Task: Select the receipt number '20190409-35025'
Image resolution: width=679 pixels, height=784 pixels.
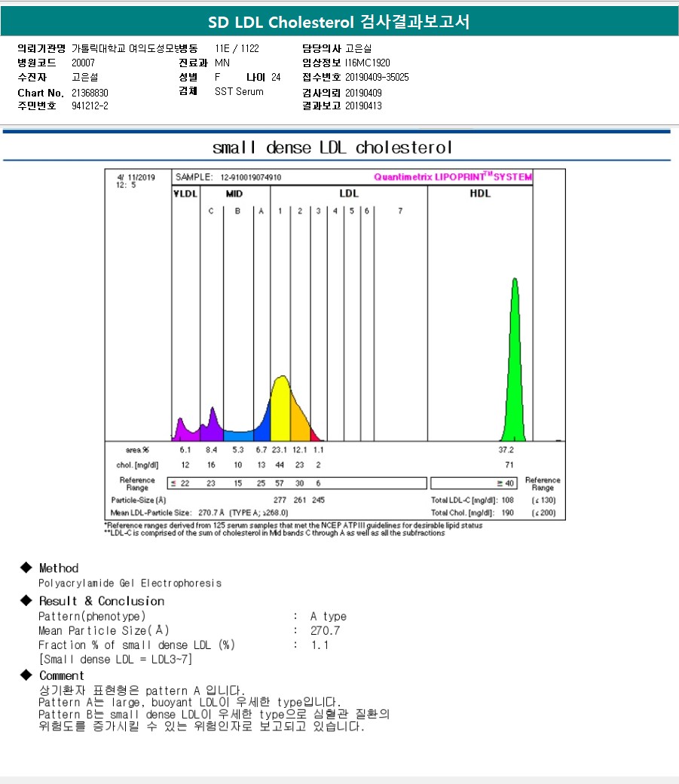Action: pyautogui.click(x=377, y=78)
